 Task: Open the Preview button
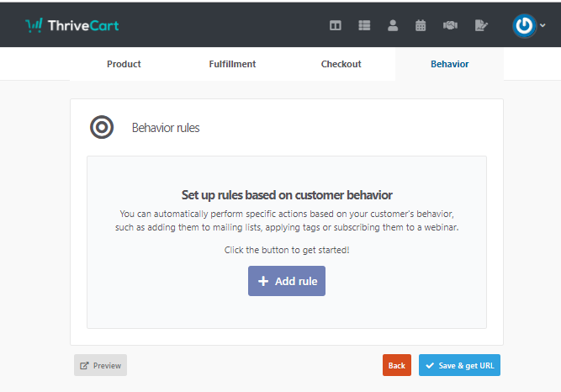(x=101, y=365)
